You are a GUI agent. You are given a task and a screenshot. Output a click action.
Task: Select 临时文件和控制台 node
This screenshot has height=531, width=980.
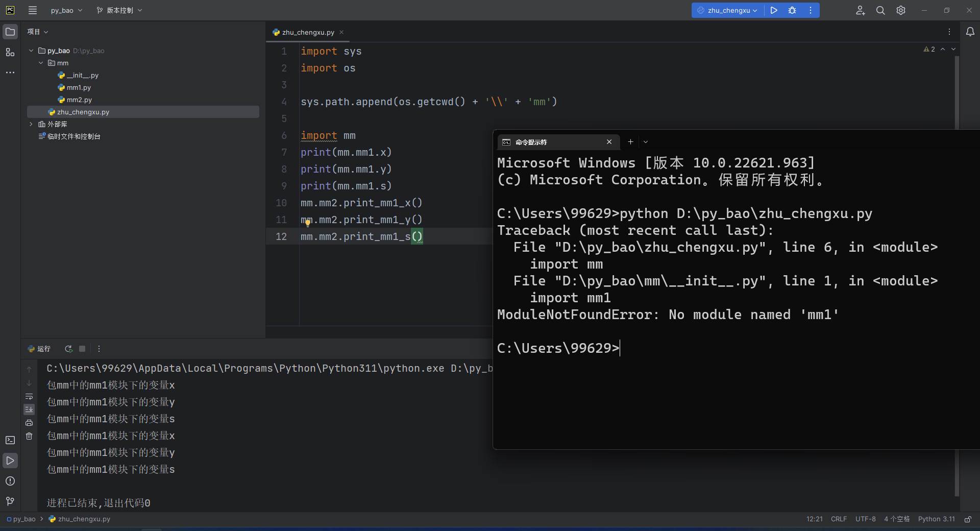[x=73, y=136]
